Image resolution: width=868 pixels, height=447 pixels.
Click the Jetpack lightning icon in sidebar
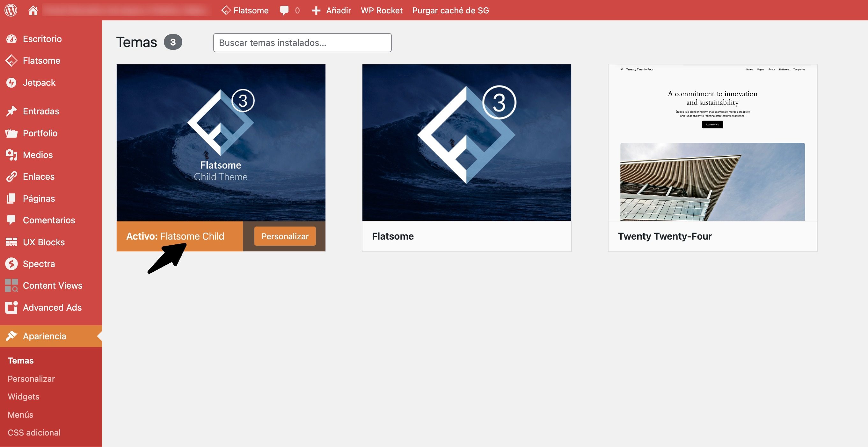(11, 83)
